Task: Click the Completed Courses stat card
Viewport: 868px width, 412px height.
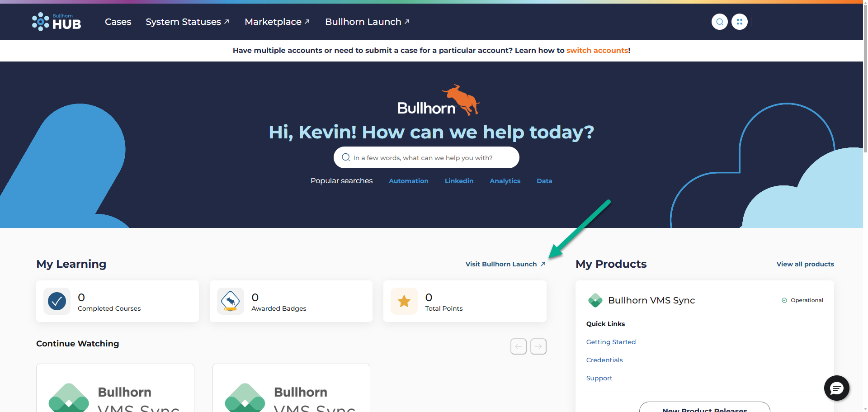Action: 118,301
